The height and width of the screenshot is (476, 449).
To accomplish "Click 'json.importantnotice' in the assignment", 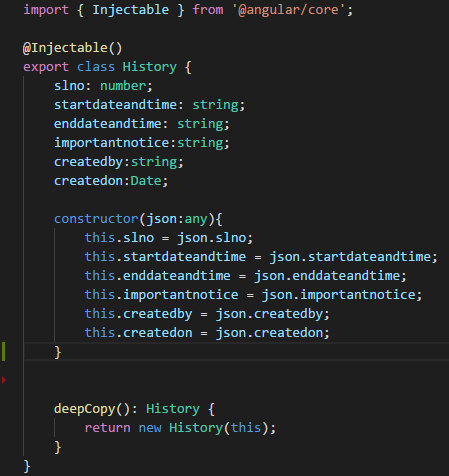I will (339, 295).
